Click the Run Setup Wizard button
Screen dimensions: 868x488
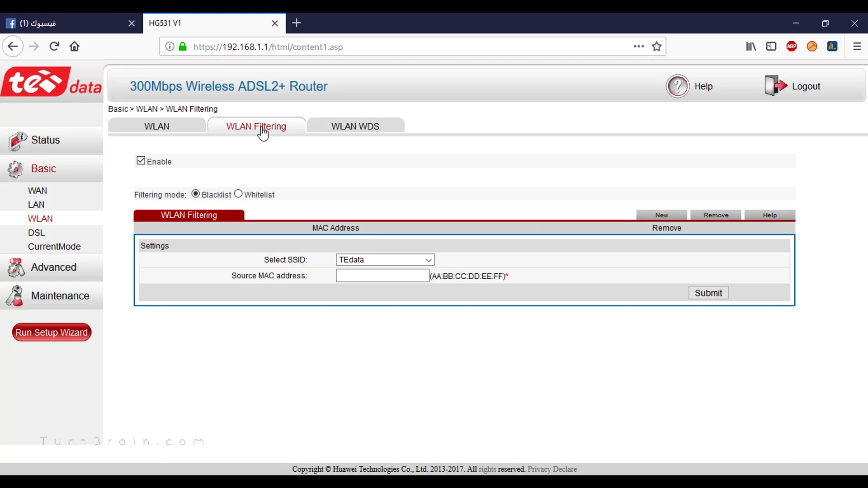click(x=51, y=333)
